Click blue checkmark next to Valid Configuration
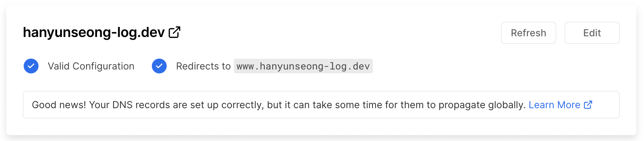The width and height of the screenshot is (644, 141). point(31,66)
